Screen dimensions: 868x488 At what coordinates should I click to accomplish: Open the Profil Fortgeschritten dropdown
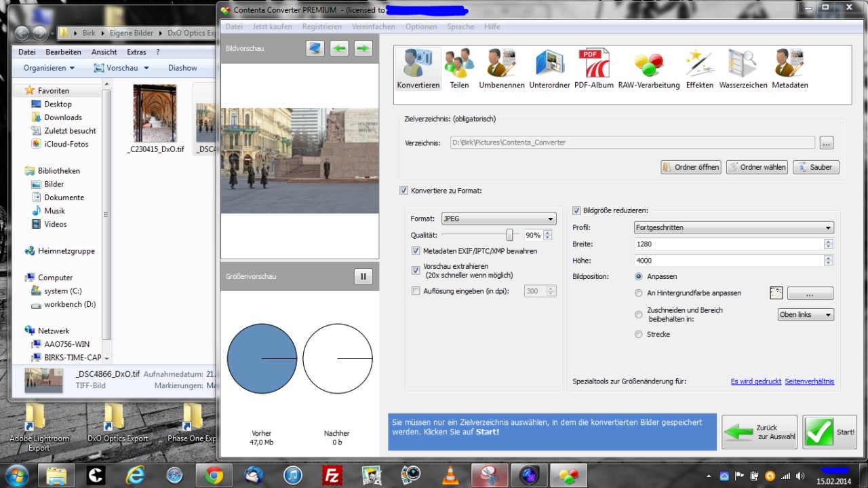pyautogui.click(x=734, y=227)
